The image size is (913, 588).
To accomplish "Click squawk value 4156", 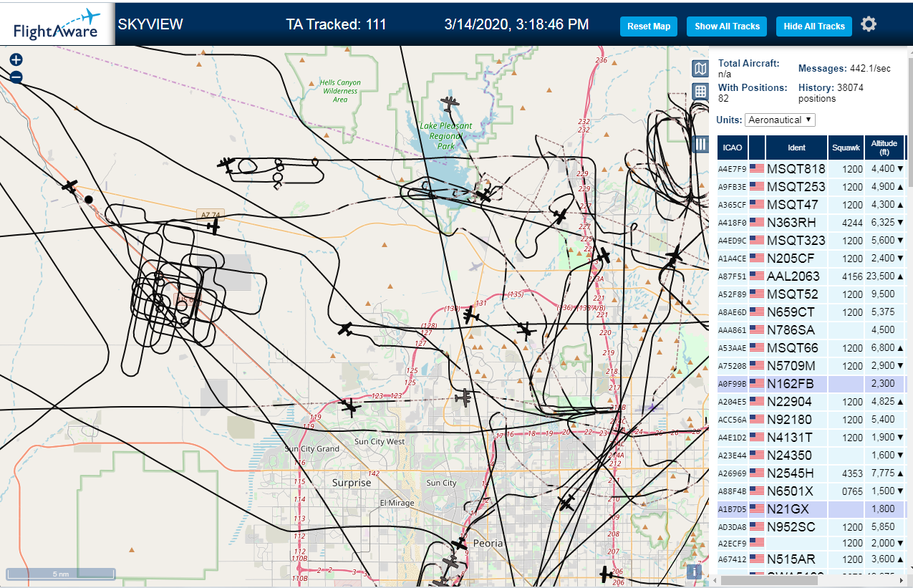I will 852,276.
